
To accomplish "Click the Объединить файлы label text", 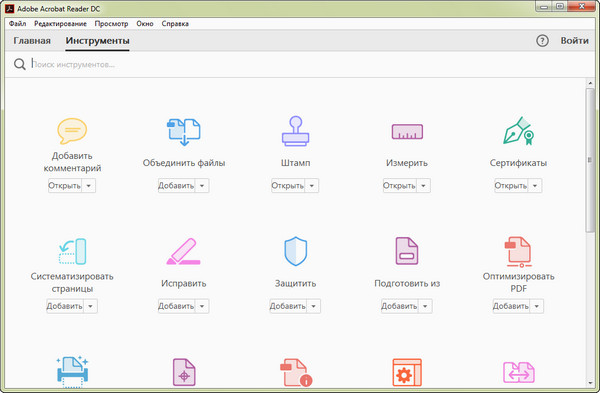I will coord(184,163).
